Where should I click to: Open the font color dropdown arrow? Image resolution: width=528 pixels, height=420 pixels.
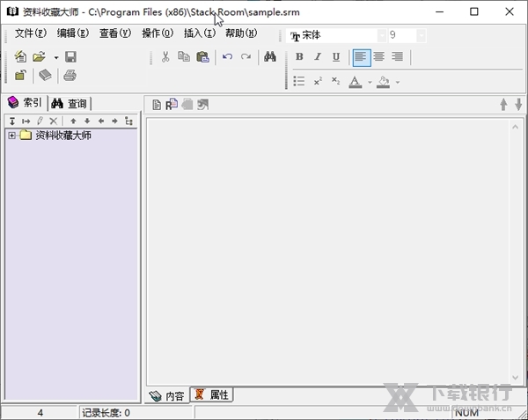coord(370,83)
